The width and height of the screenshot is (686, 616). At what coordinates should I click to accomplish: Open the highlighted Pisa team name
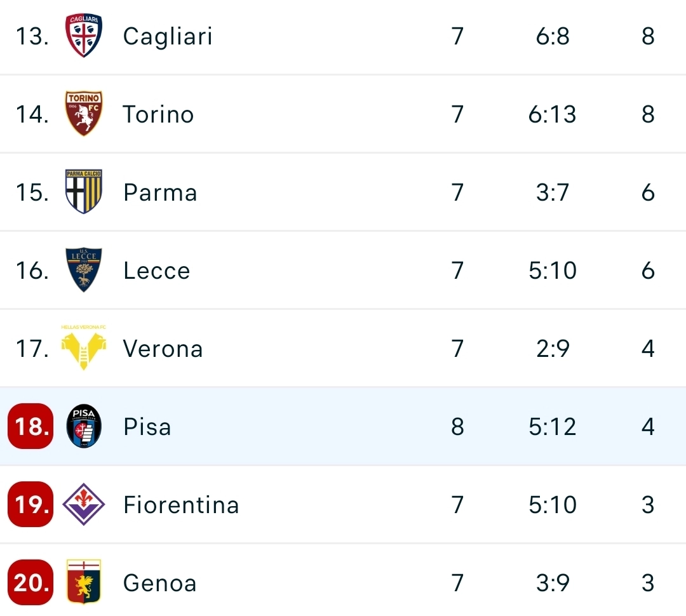coord(147,427)
